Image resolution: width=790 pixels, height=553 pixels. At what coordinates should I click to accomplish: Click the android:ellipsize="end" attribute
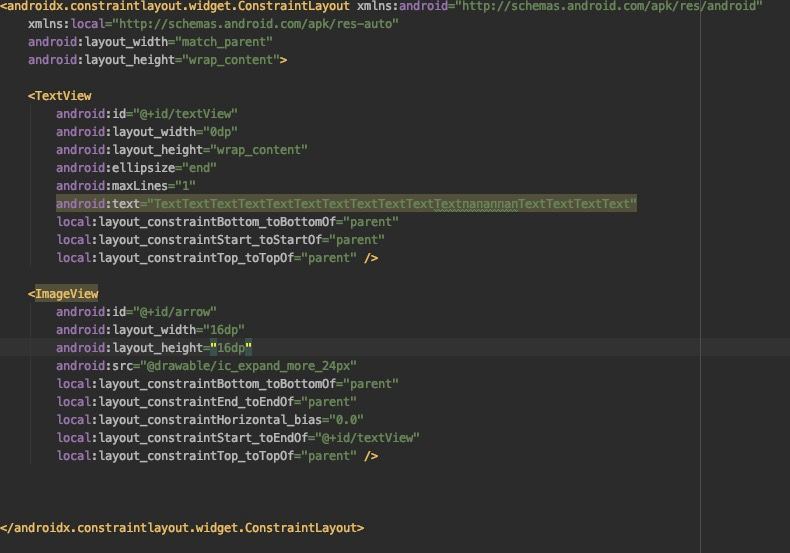(136, 168)
